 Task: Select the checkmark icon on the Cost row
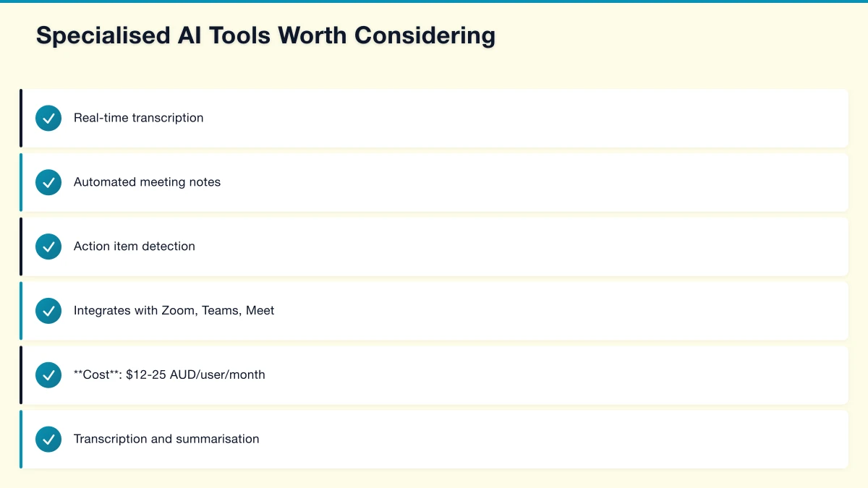pyautogui.click(x=48, y=375)
